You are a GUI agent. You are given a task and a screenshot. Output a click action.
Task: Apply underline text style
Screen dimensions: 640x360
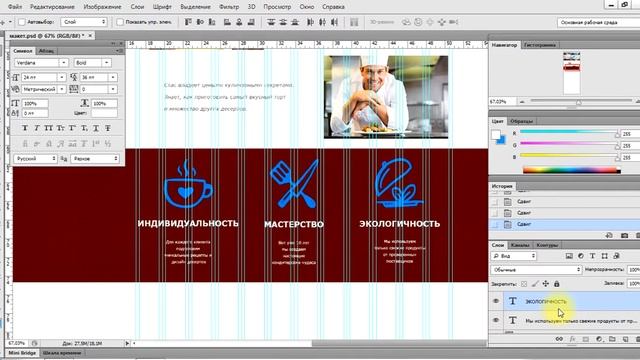96,128
